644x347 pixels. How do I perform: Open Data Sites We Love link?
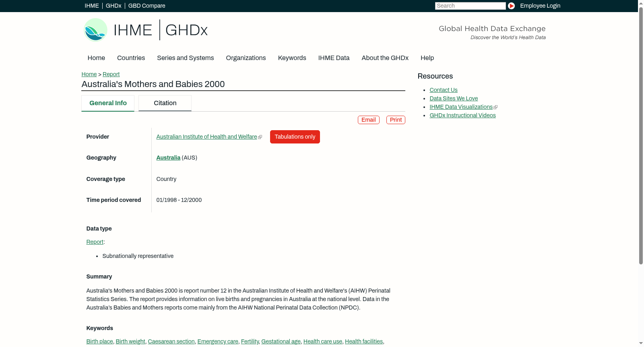coord(454,99)
